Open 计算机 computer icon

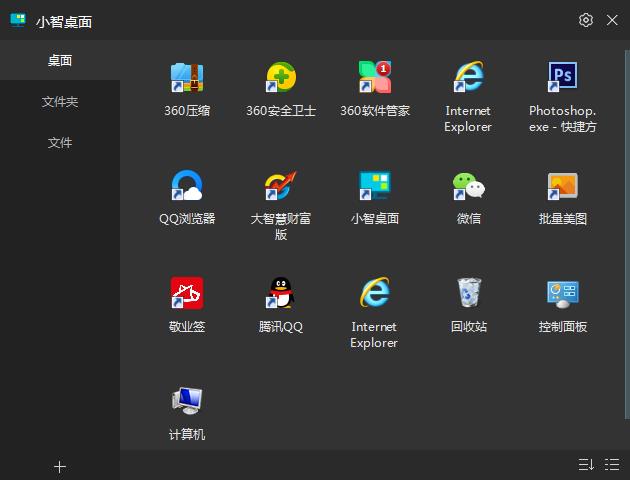pos(187,402)
